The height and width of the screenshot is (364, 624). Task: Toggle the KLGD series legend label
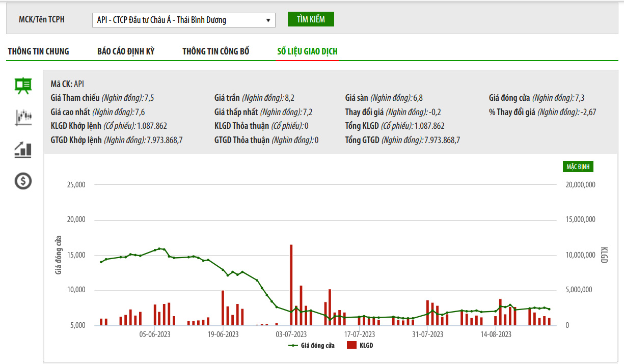point(366,345)
